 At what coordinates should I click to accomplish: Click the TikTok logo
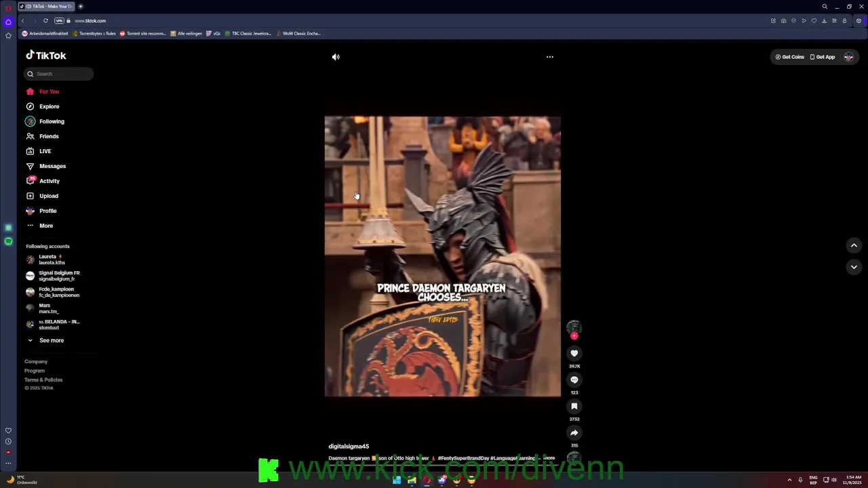[x=46, y=56]
